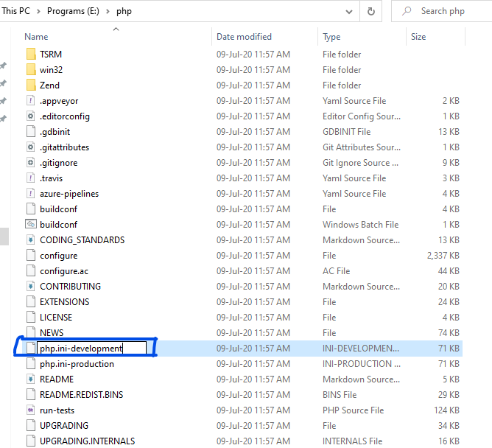Click the INI-DEVELOPMEN... type cell

click(x=361, y=348)
